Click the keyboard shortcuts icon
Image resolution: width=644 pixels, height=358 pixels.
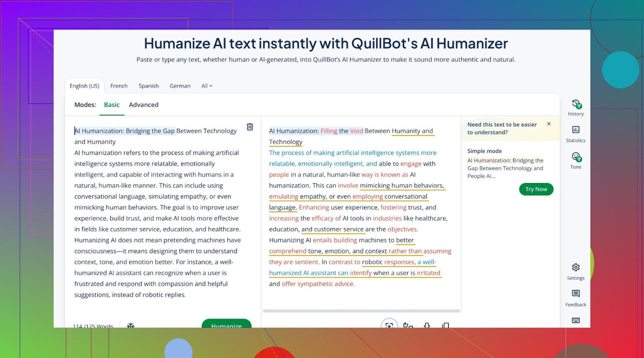tap(576, 320)
